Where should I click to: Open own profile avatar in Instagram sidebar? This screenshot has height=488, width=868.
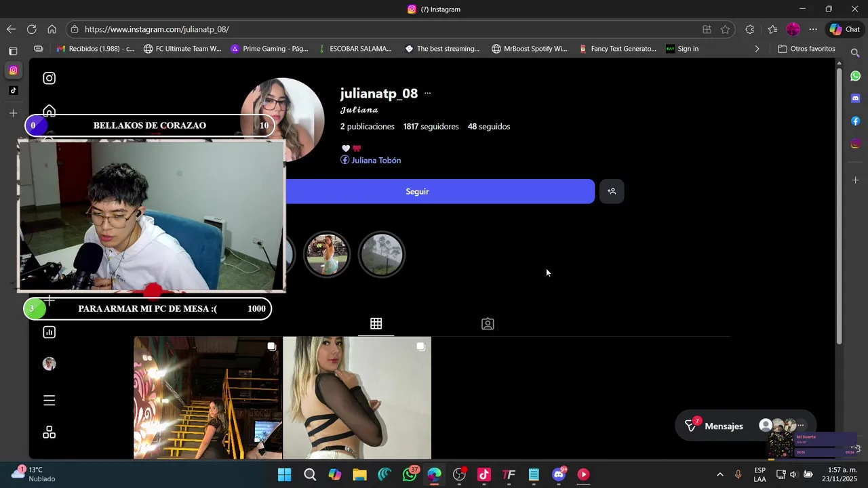click(49, 364)
